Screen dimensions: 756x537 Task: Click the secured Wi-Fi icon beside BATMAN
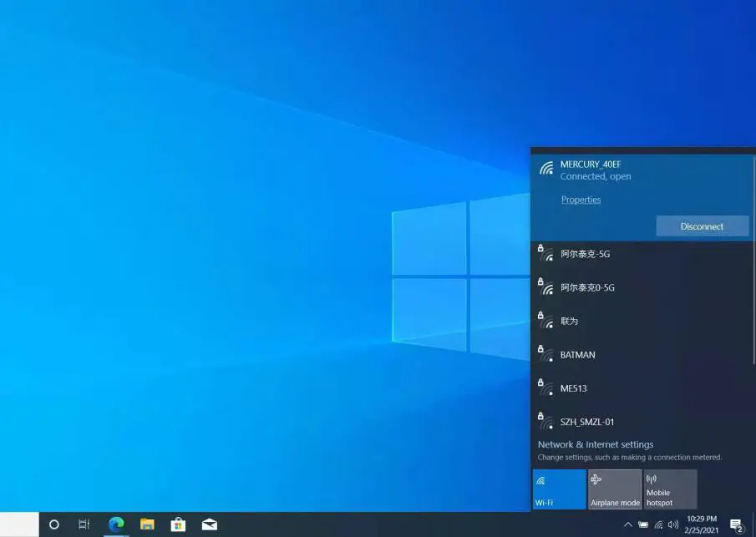click(545, 353)
